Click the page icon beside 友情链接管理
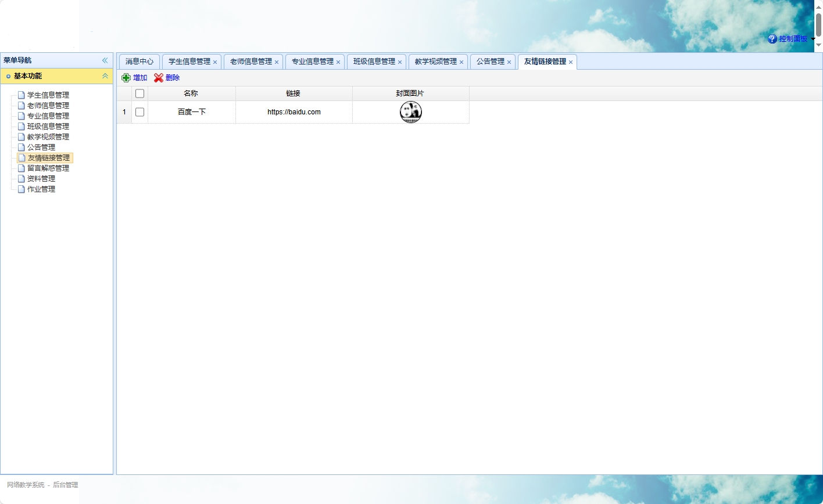 pyautogui.click(x=22, y=158)
